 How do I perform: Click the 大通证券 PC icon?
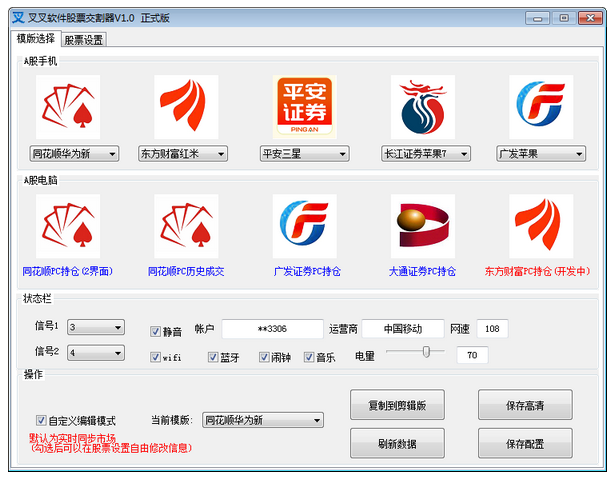(423, 226)
